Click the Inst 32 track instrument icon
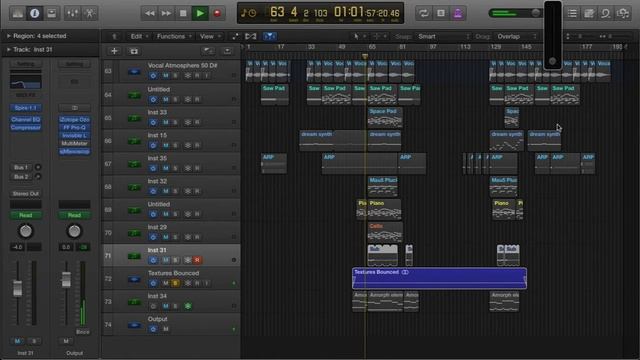Image resolution: width=640 pixels, height=360 pixels. coord(134,187)
